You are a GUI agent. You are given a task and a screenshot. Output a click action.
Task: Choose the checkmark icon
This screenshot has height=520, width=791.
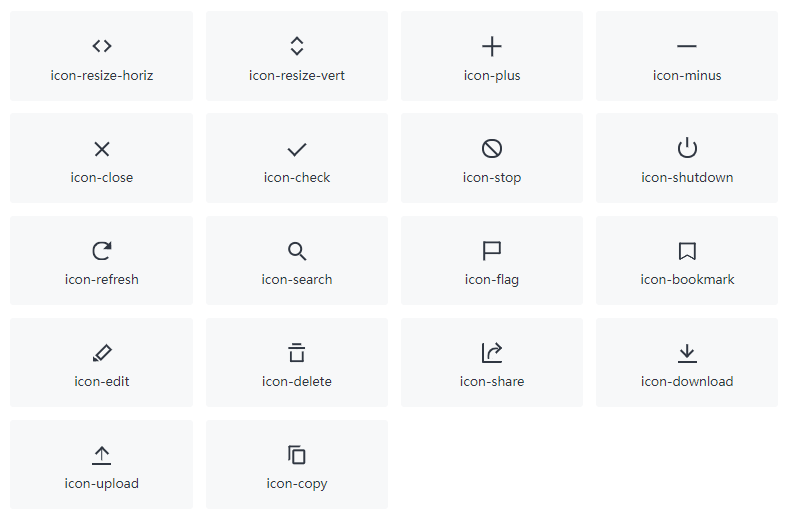297,149
